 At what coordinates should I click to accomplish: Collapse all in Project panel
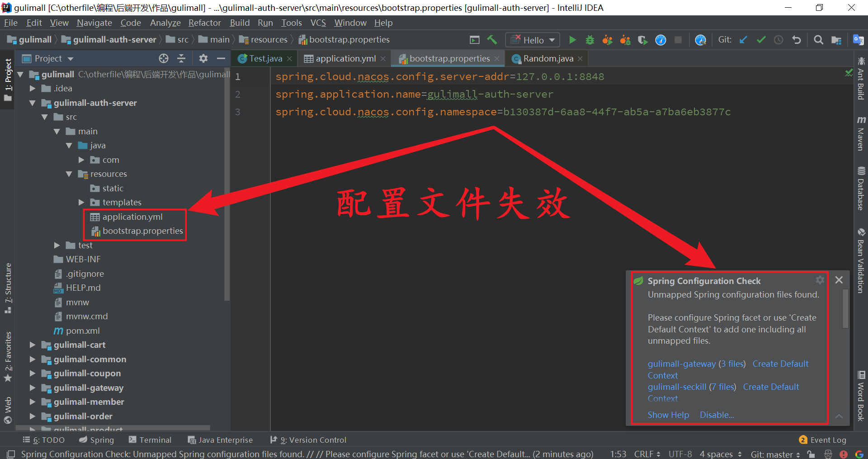(181, 58)
